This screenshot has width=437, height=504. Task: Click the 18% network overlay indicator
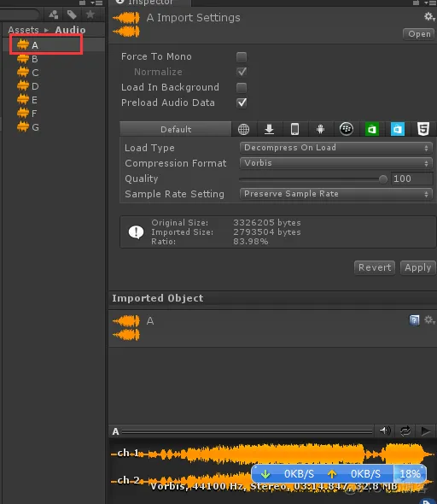[x=410, y=474]
